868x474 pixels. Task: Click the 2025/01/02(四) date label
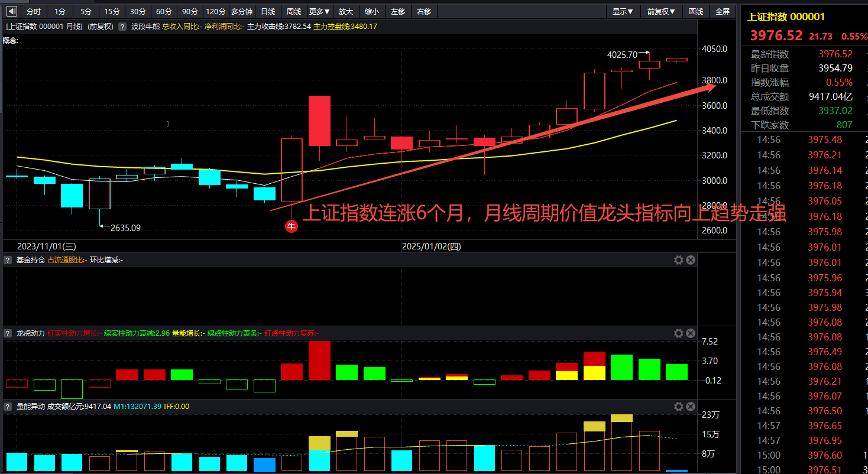pyautogui.click(x=431, y=246)
